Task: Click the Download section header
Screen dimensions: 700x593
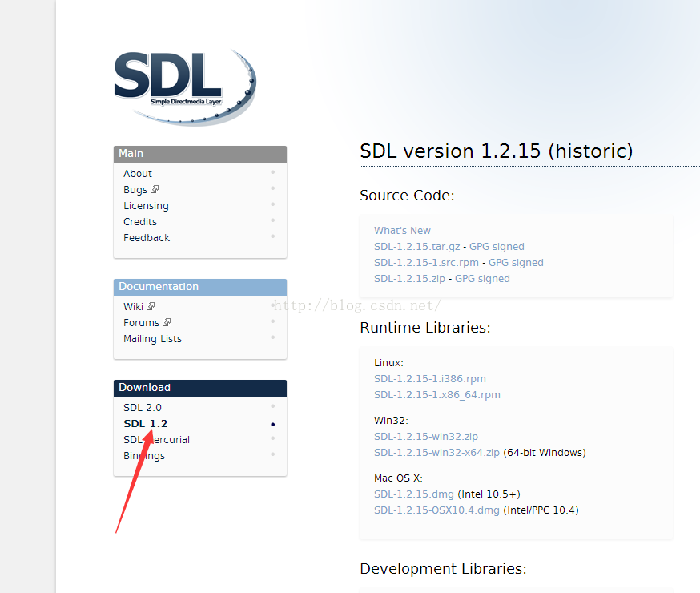Action: [200, 388]
